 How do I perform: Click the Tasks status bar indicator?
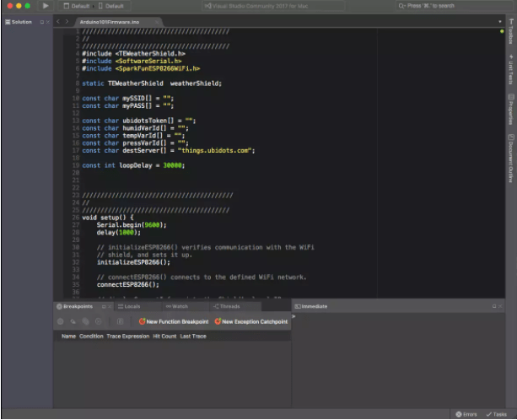coord(497,414)
